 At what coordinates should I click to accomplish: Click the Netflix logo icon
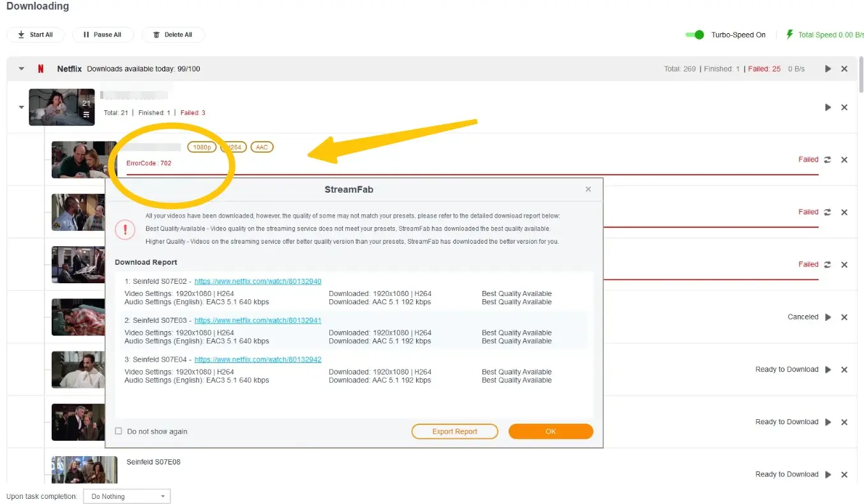[x=41, y=69]
